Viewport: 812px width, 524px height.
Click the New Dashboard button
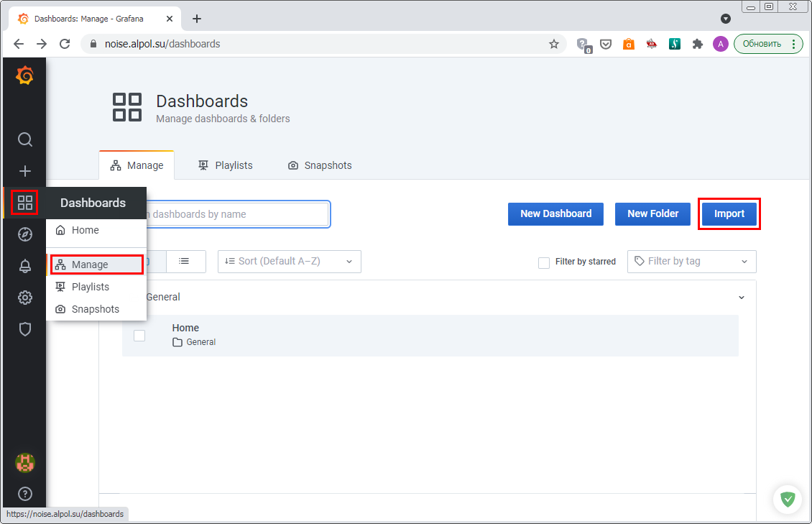point(555,213)
